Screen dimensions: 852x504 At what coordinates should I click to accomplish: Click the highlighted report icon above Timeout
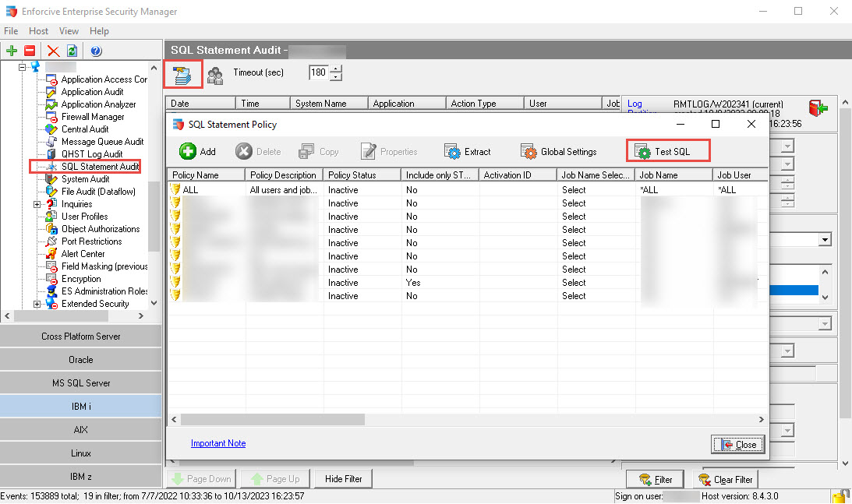(182, 73)
